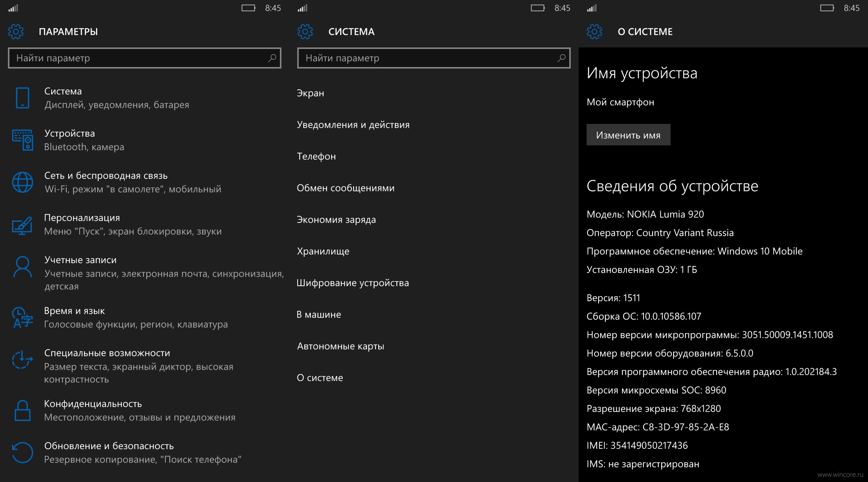868x482 pixels.
Task: Open Уведомления и действия
Action: [x=353, y=125]
